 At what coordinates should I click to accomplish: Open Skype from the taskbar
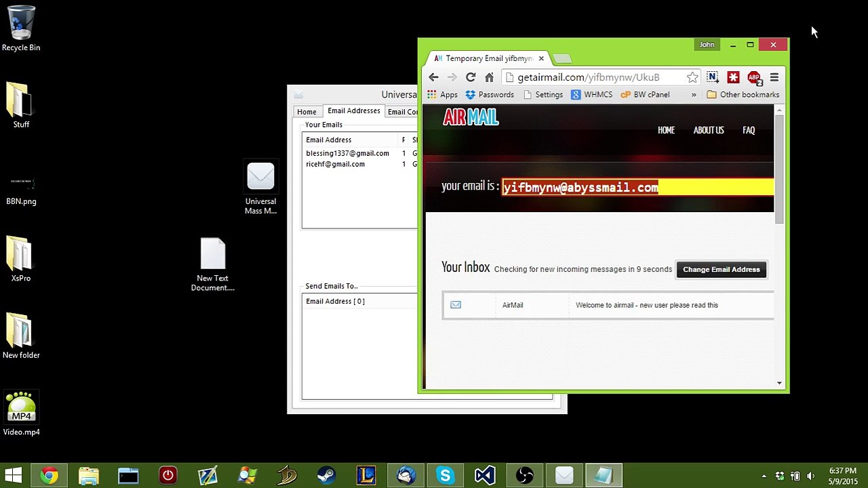[x=446, y=476]
